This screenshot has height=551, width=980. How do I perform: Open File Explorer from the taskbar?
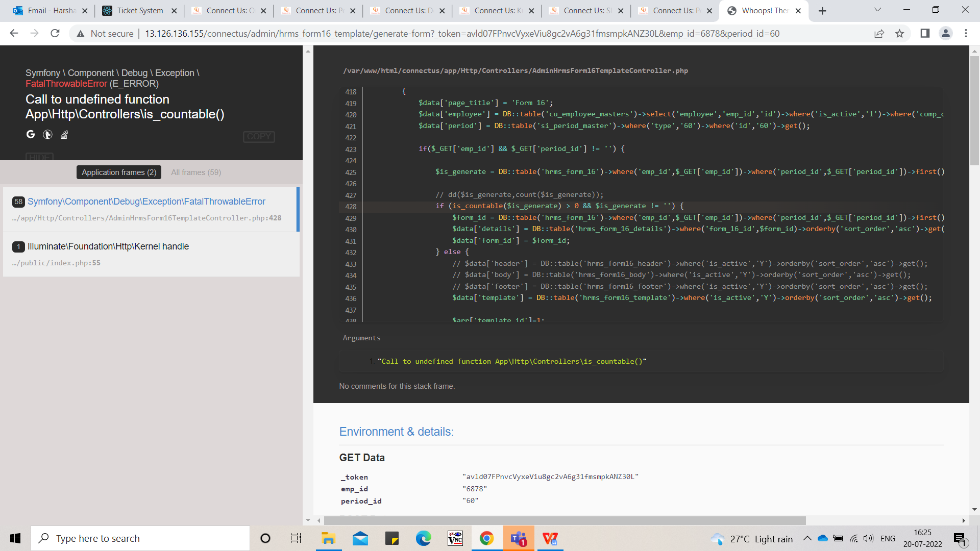pos(328,538)
